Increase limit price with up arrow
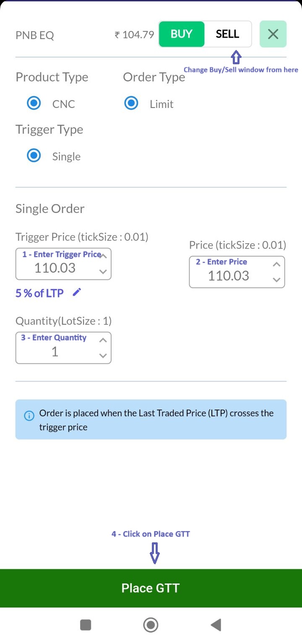The height and width of the screenshot is (644, 302). tap(276, 264)
